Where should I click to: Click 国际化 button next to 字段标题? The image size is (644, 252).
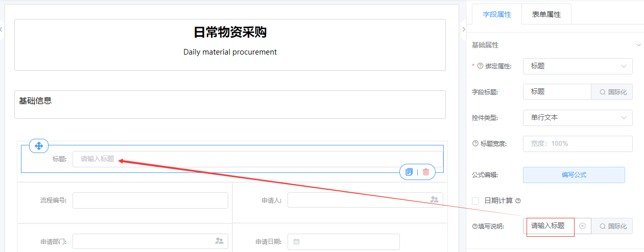click(x=612, y=92)
